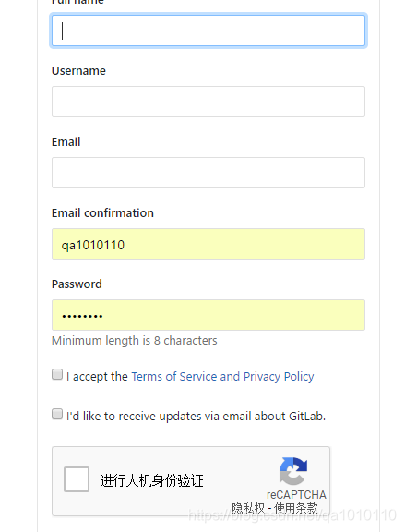Check the reCAPTCHA human verification box
405x532 pixels.
(x=77, y=479)
